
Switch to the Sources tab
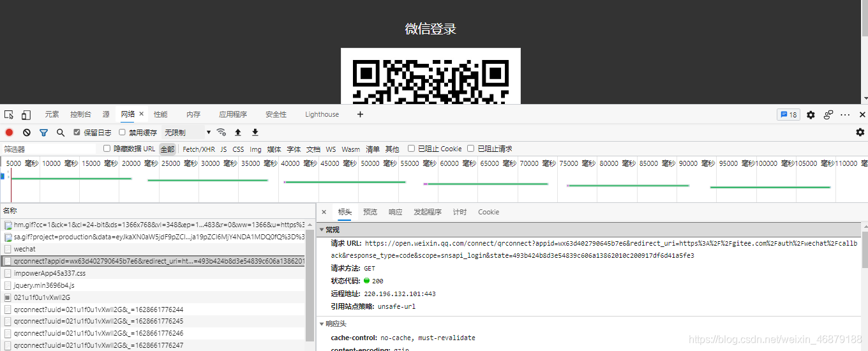click(106, 115)
